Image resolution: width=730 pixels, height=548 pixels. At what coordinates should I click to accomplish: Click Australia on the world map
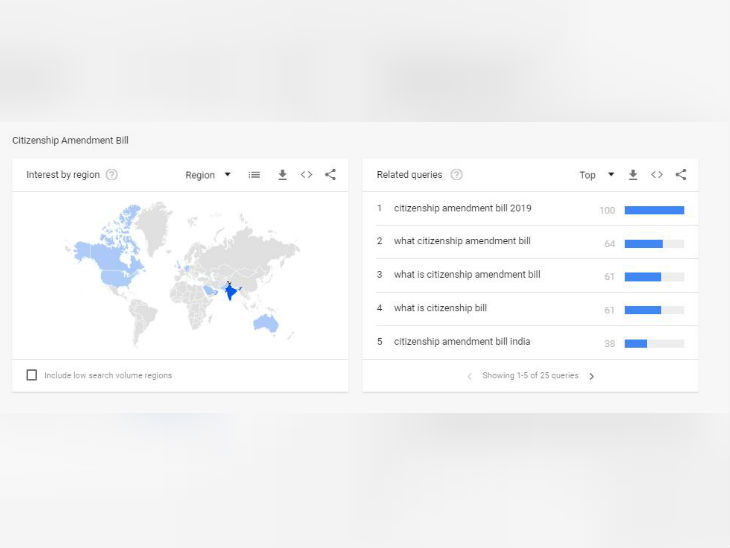click(266, 322)
